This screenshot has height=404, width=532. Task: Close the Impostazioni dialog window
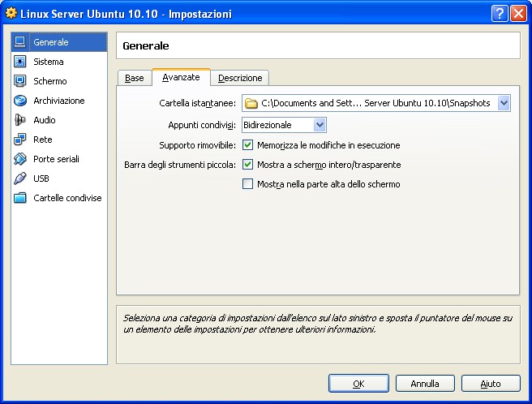[x=518, y=14]
